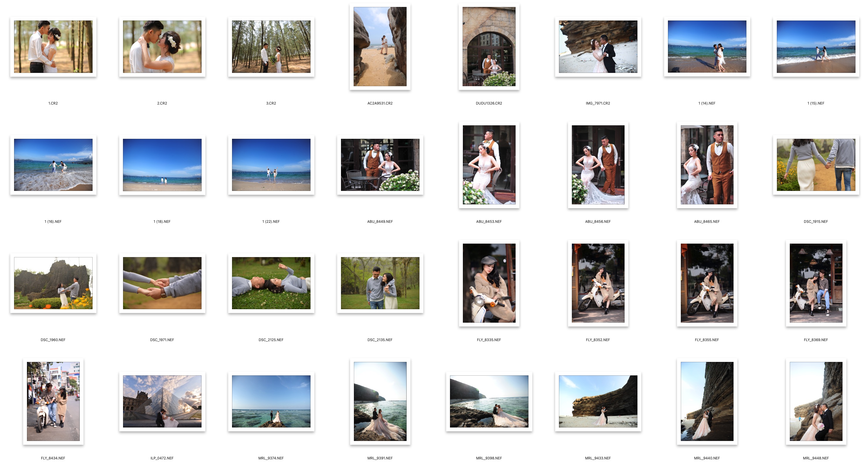Select the DSC_1915.NEF holding hands thumbnail
The height and width of the screenshot is (472, 868).
pyautogui.click(x=816, y=165)
